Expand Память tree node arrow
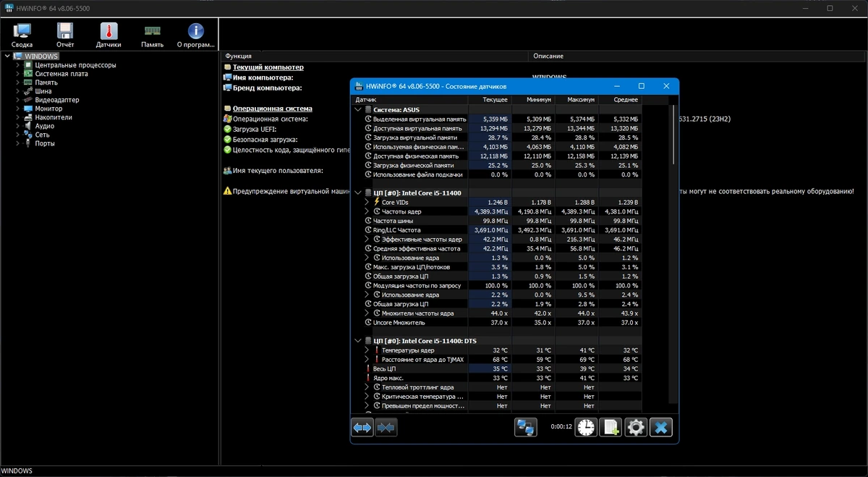 [x=18, y=83]
